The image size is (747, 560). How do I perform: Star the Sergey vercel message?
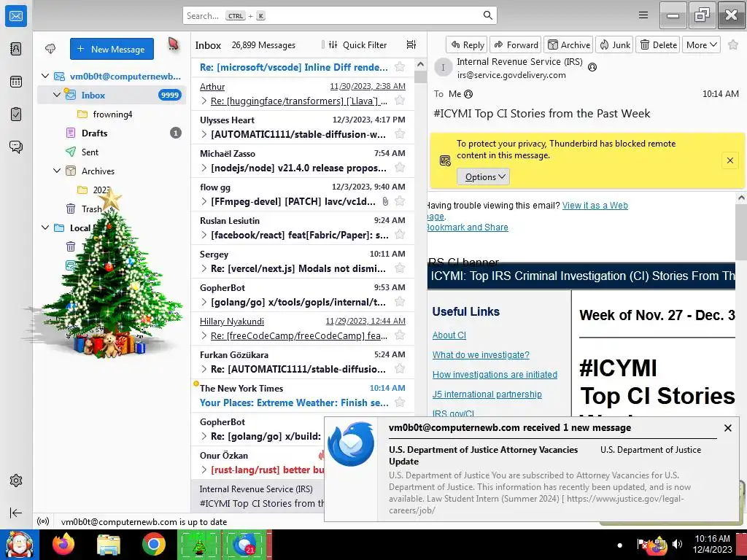click(x=400, y=268)
